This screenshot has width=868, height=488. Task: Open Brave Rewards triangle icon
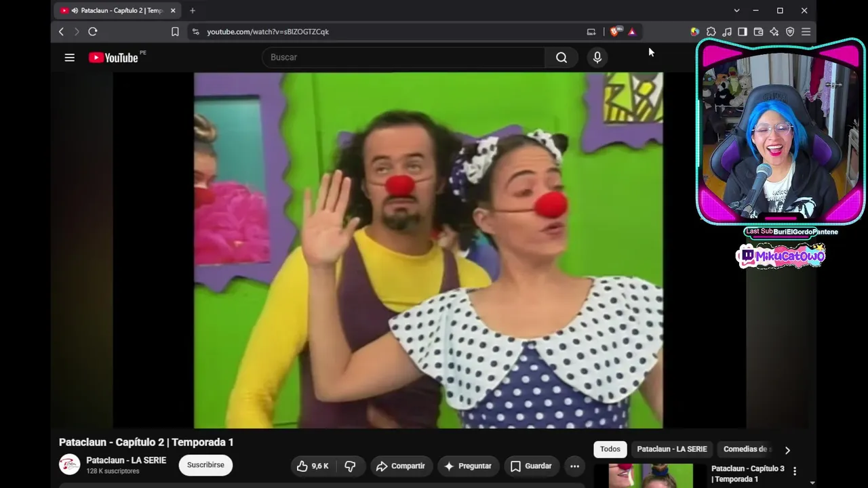632,32
